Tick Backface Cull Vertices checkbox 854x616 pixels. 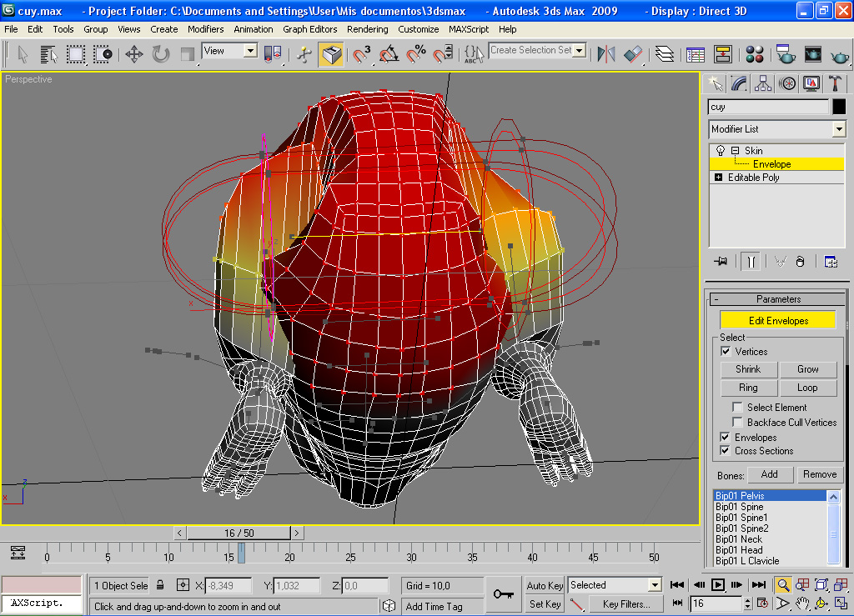pos(737,423)
